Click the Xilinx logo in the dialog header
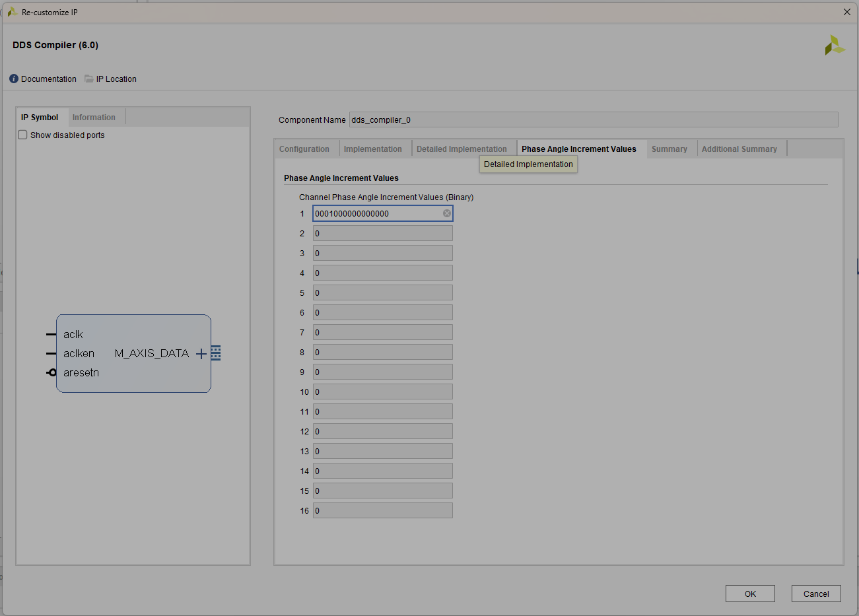Image resolution: width=859 pixels, height=616 pixels. click(835, 45)
